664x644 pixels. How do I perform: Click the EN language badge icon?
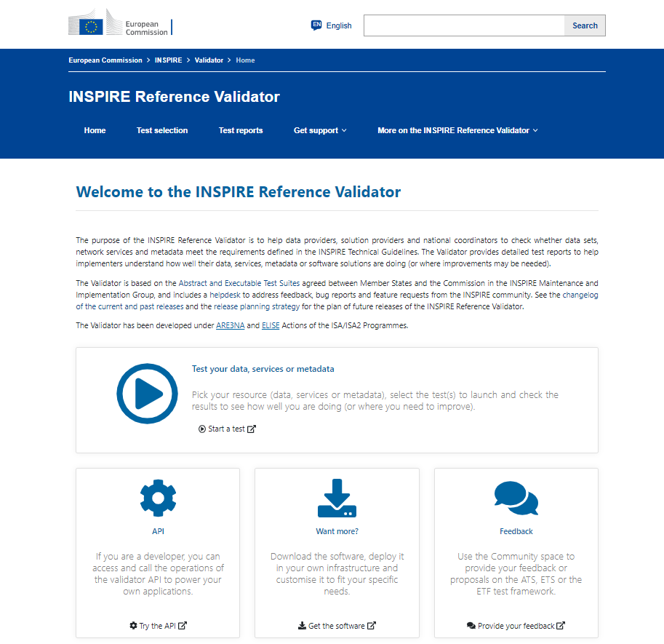[316, 25]
